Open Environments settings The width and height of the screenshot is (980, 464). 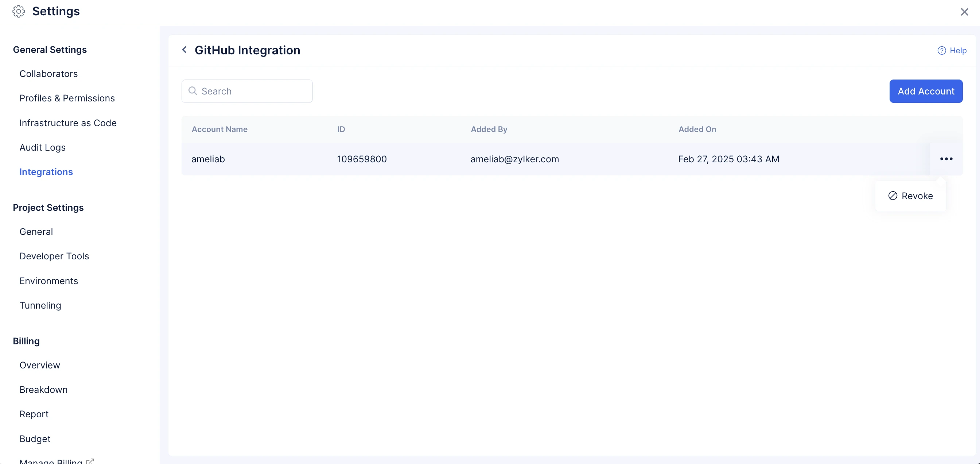point(49,281)
